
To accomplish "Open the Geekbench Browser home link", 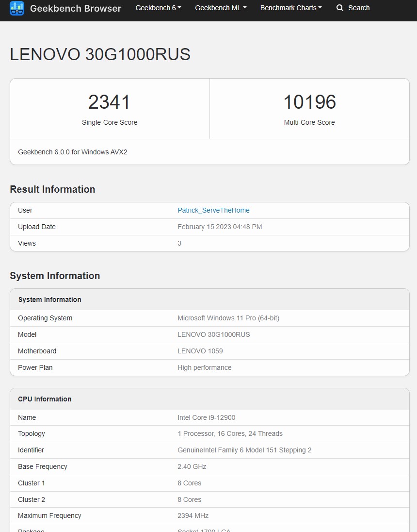I will pyautogui.click(x=75, y=8).
